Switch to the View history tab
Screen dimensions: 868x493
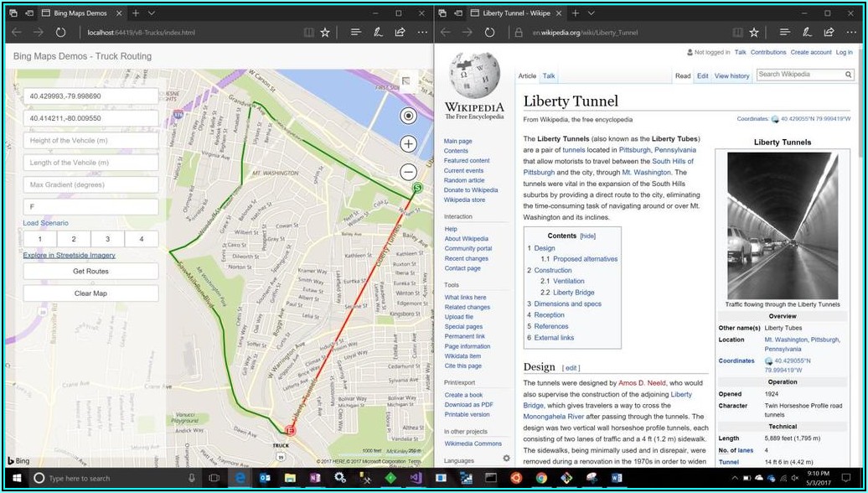[x=731, y=75]
